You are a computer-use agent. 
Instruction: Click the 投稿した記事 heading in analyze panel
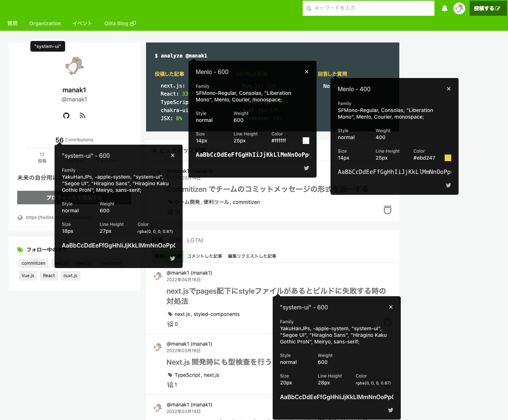point(169,74)
